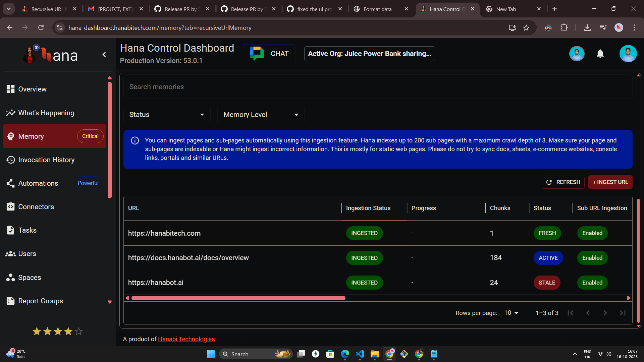Open Invocation History from sidebar

pos(46,160)
